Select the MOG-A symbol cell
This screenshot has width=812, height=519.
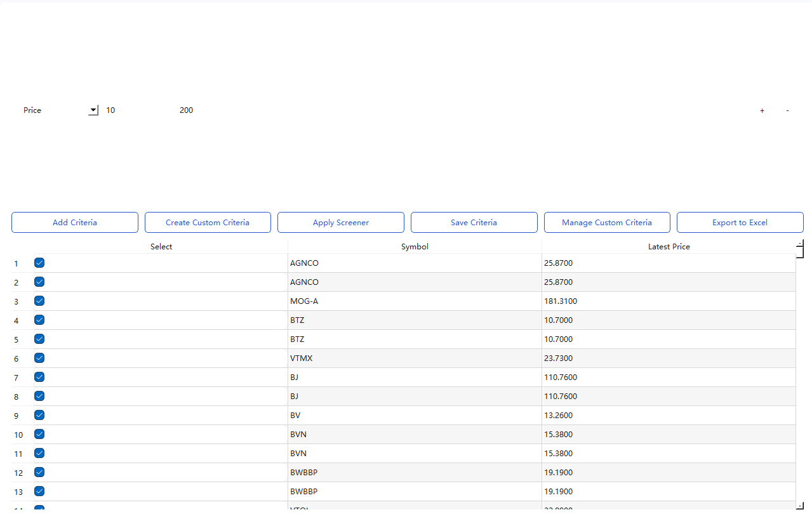click(x=415, y=301)
